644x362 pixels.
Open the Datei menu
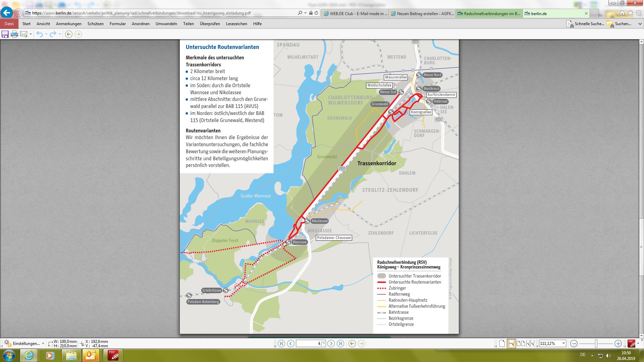[9, 24]
